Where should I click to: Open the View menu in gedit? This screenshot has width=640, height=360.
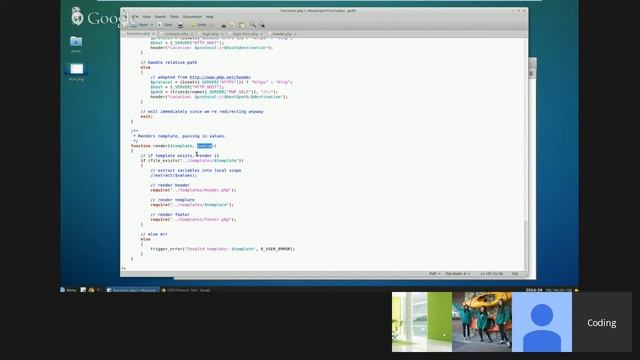coord(147,17)
